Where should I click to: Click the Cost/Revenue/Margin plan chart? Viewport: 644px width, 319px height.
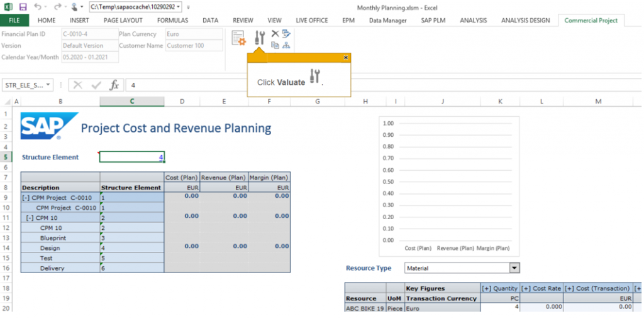[x=449, y=186]
